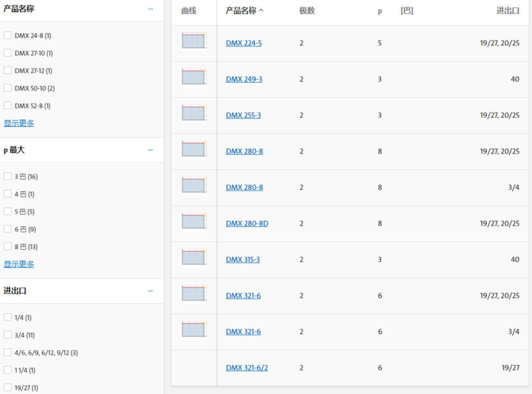532x394 pixels.
Task: Select the DMX 50-10 checkbox
Action: pos(7,88)
